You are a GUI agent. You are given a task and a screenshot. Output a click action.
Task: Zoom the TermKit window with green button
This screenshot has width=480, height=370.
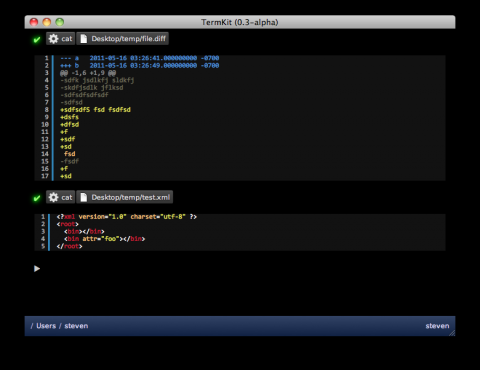pos(60,22)
